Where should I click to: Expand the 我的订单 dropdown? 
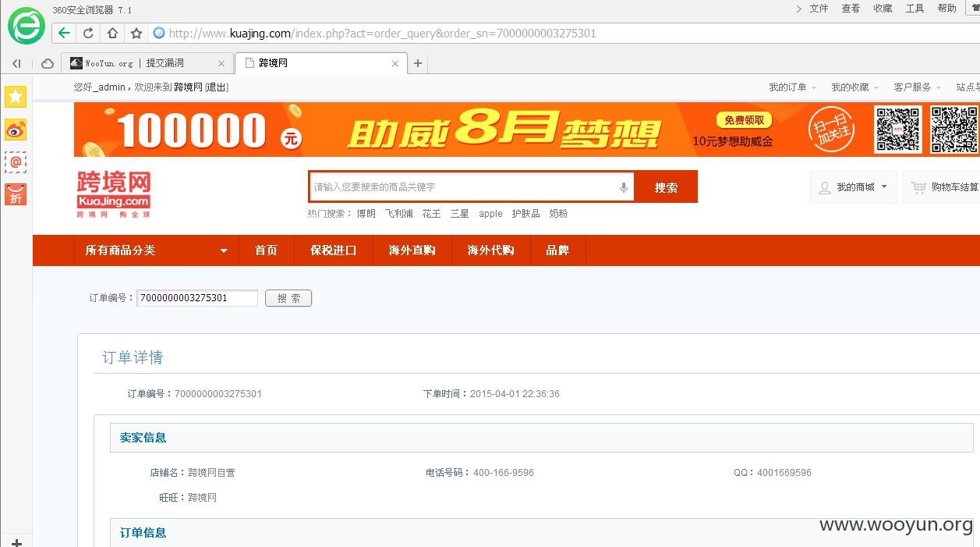pyautogui.click(x=793, y=87)
